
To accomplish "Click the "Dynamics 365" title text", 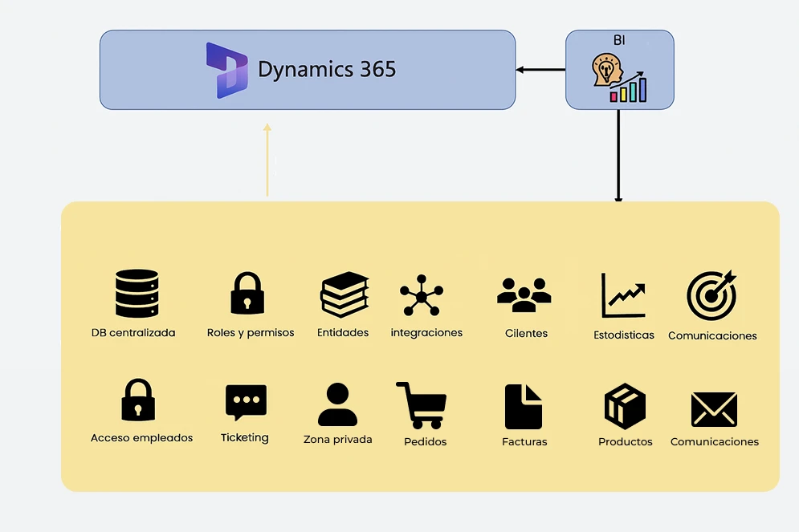I will [327, 70].
